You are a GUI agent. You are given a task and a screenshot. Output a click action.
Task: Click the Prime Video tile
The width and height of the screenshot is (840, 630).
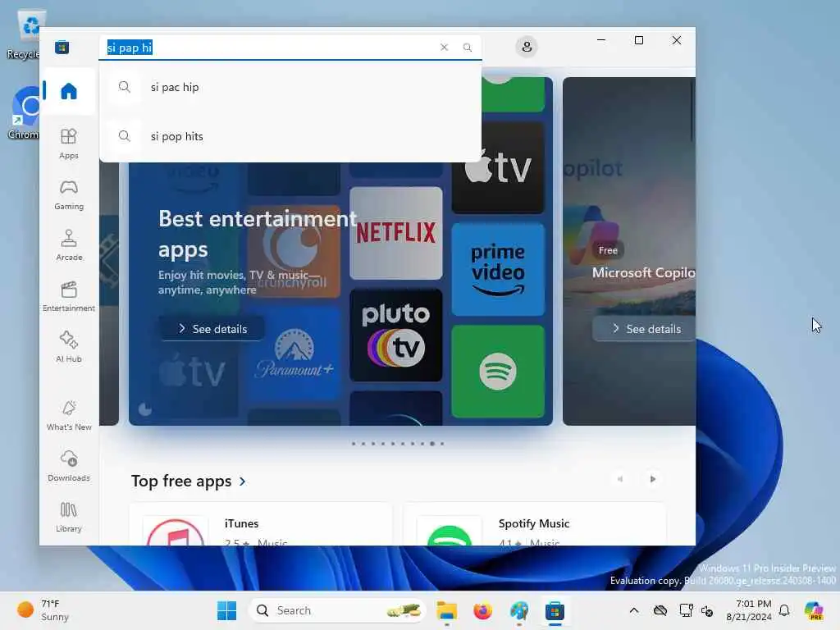pos(498,269)
